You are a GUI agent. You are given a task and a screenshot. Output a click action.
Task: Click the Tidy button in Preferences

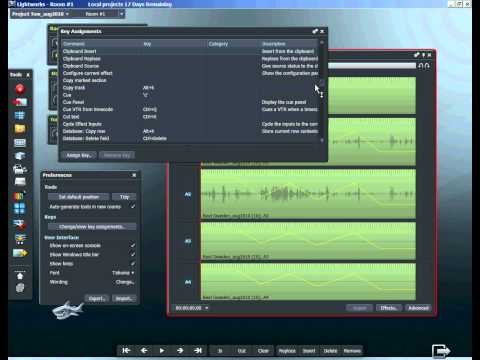pos(124,197)
